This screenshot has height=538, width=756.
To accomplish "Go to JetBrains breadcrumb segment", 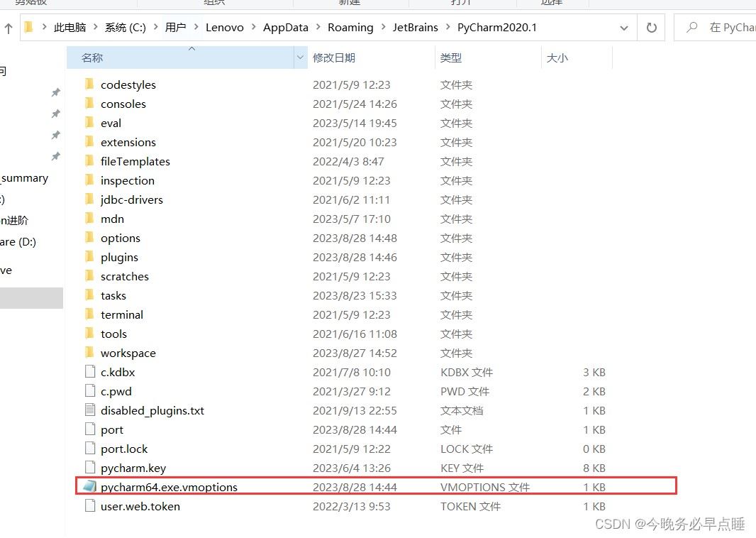I will 415,28.
